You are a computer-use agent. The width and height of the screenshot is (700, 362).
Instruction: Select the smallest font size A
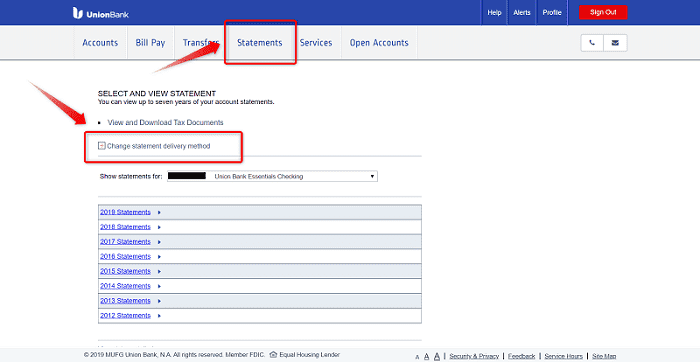pyautogui.click(x=417, y=357)
